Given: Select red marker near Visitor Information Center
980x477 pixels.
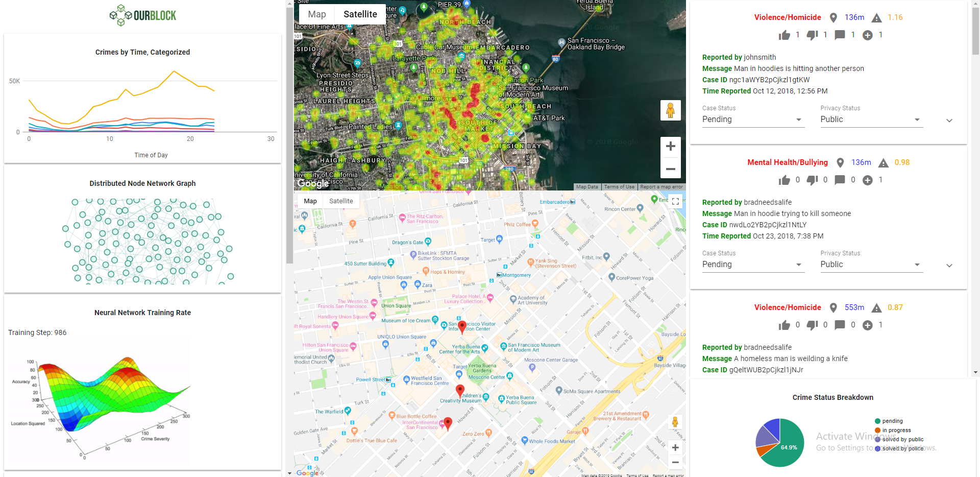Looking at the screenshot, I should (462, 327).
